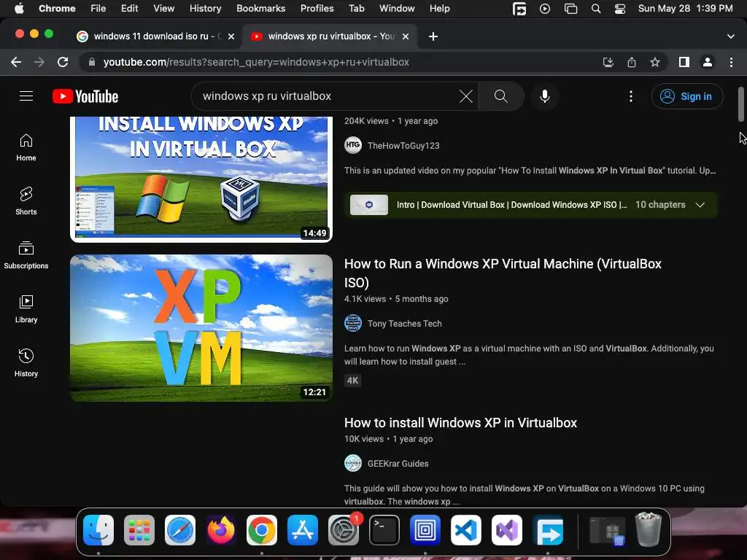The width and height of the screenshot is (747, 560).
Task: Open Control Center in menu bar
Action: pos(620,9)
